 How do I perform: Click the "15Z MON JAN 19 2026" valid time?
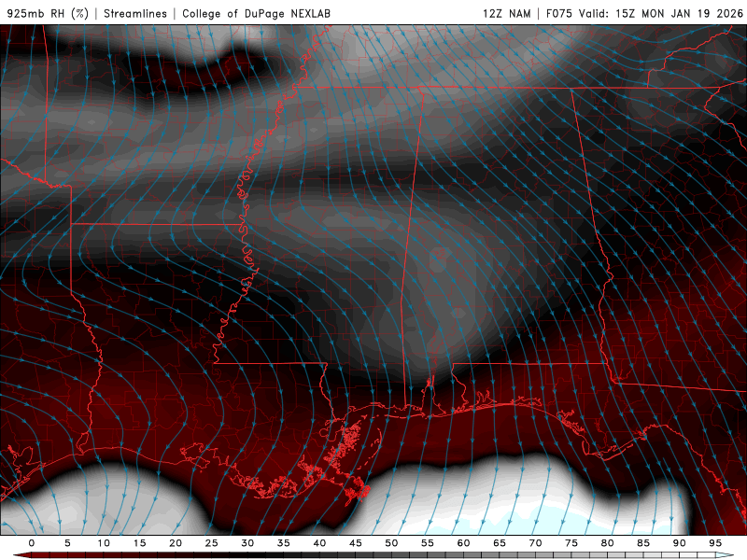click(680, 13)
